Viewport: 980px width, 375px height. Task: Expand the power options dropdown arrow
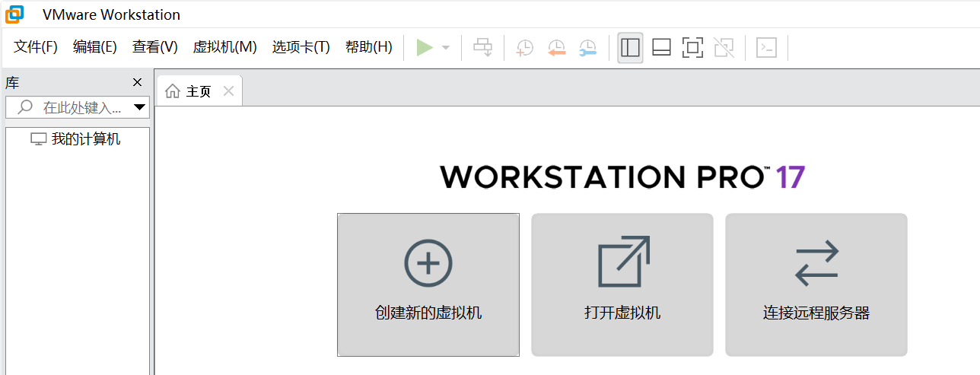(x=446, y=48)
